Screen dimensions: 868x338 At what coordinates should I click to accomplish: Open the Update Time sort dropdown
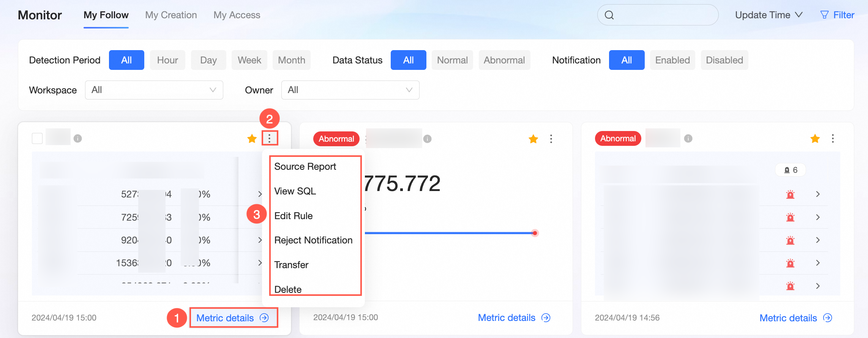click(769, 15)
